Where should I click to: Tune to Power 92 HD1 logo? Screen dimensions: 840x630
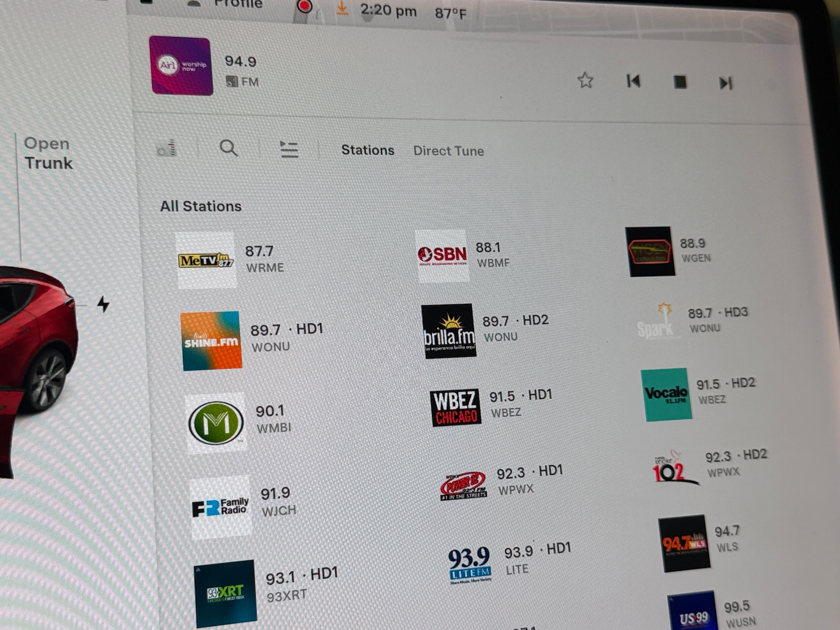click(464, 486)
